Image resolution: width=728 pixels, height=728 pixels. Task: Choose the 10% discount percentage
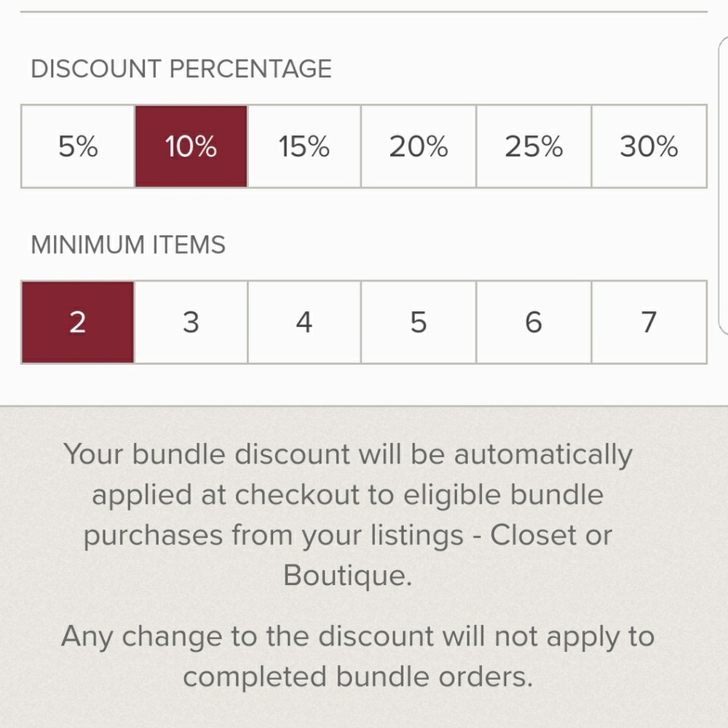pos(191,146)
